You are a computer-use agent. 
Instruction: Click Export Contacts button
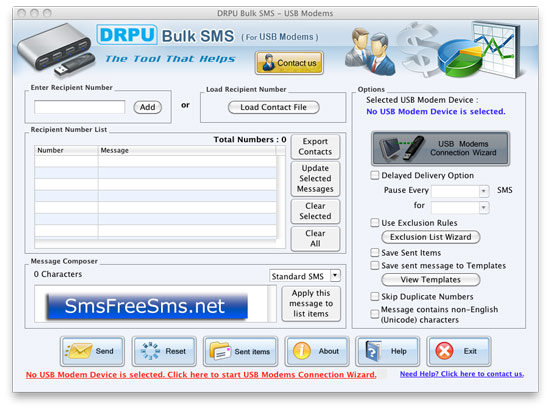pos(315,147)
